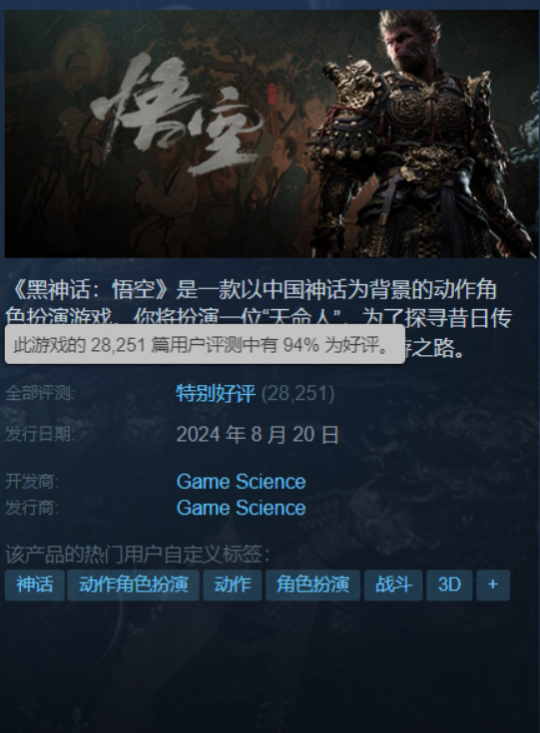Click the release date 2024 年 8 月 20 日
The image size is (540, 733).
point(258,435)
